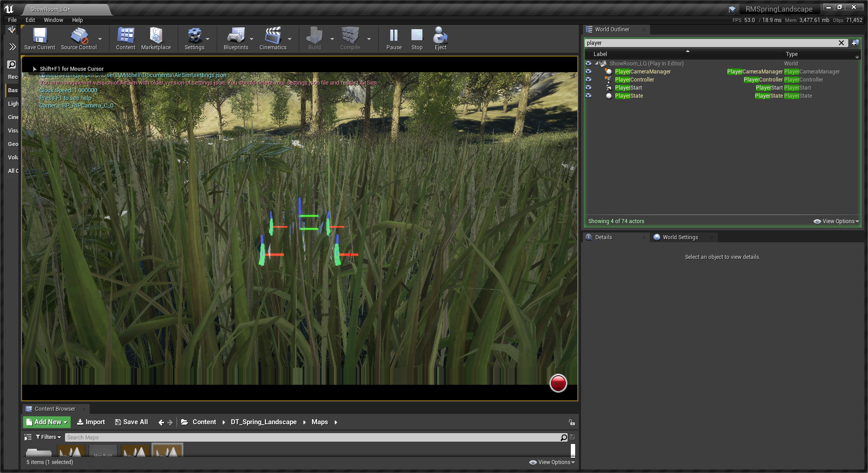Click the PlayerController actor icon

(x=608, y=80)
